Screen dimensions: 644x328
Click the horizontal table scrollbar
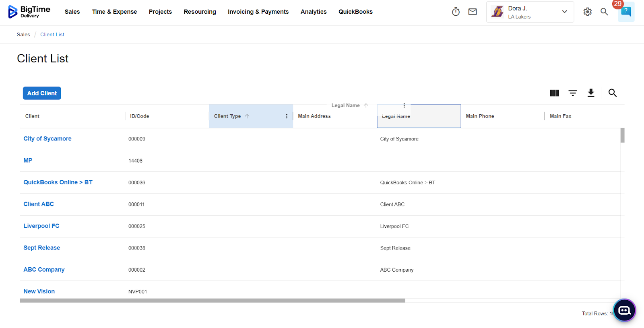click(x=213, y=301)
